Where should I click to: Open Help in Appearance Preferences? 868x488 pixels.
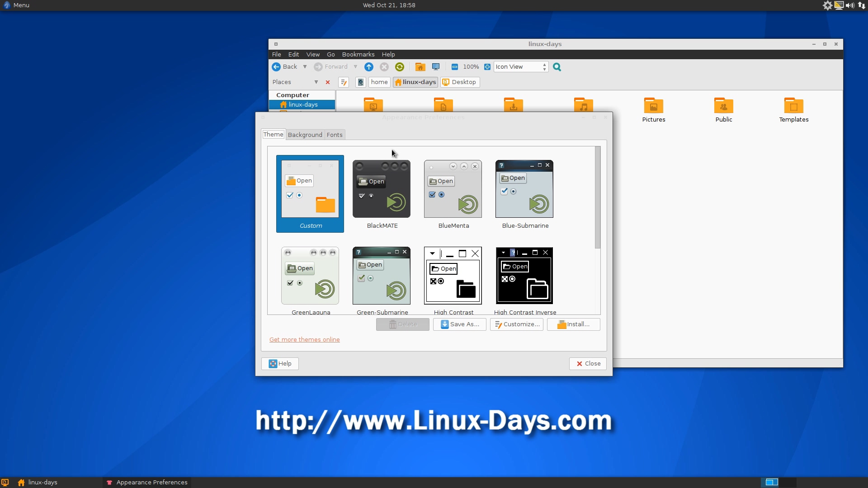280,364
